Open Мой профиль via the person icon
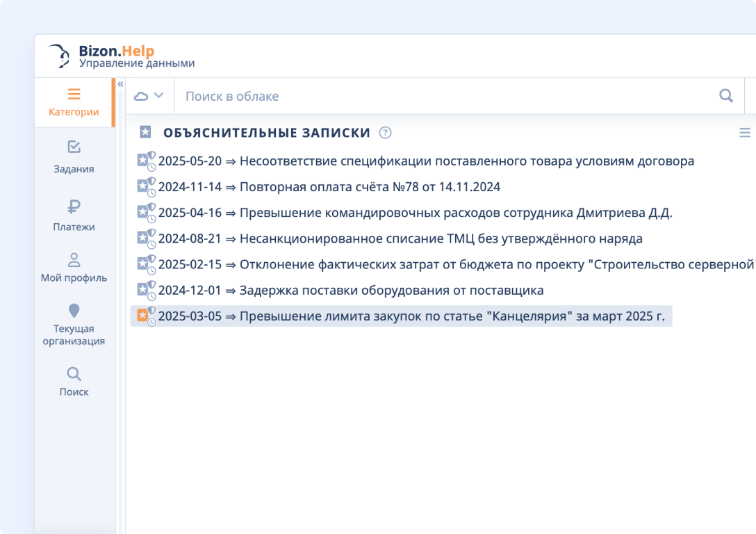 tap(74, 259)
